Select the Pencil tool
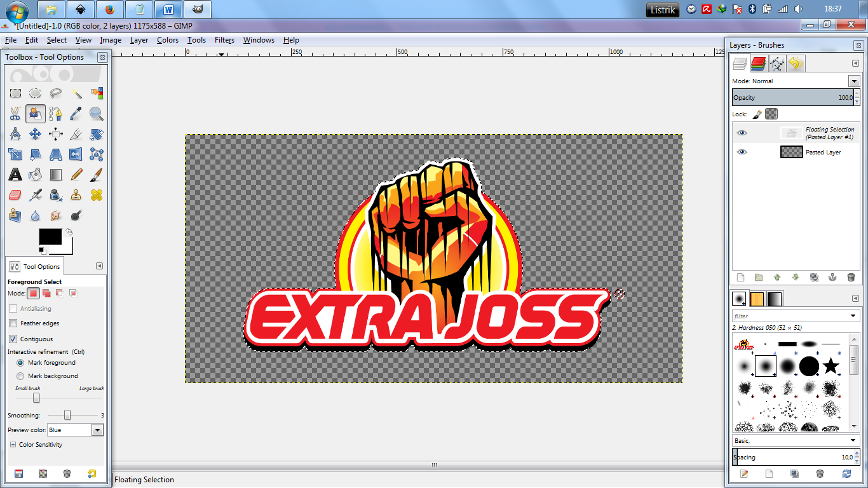The image size is (868, 488). [x=76, y=175]
